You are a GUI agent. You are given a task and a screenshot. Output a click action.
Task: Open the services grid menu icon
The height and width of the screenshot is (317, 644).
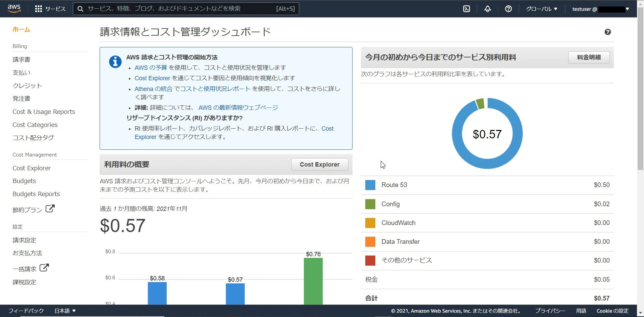click(x=39, y=9)
